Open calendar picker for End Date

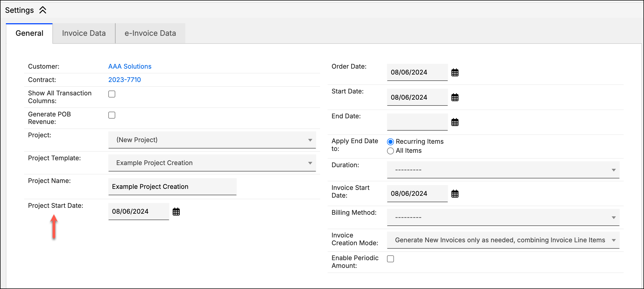coord(455,122)
